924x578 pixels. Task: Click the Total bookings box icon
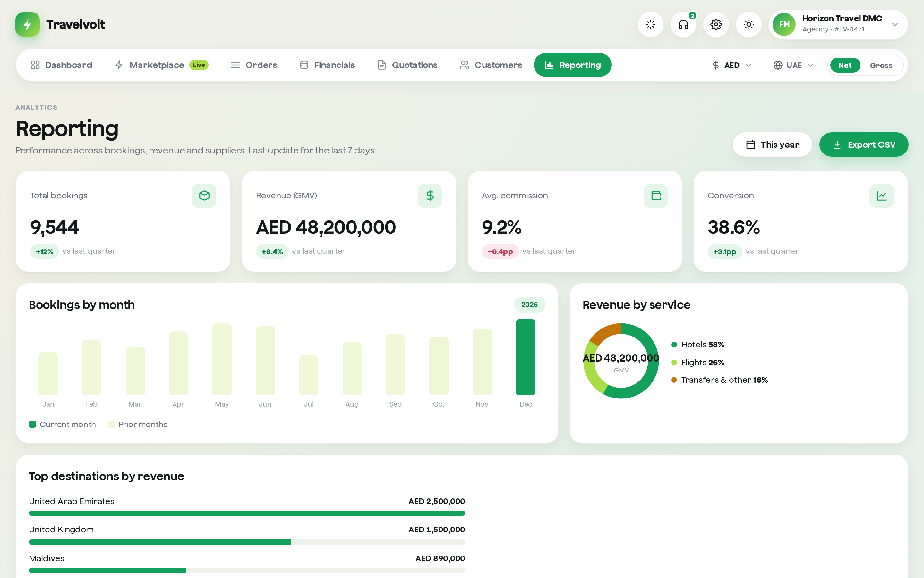tap(204, 196)
